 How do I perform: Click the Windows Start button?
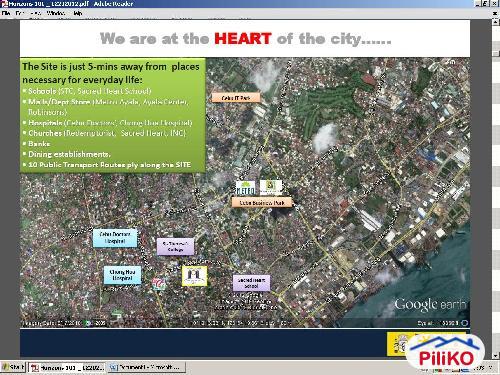click(13, 367)
